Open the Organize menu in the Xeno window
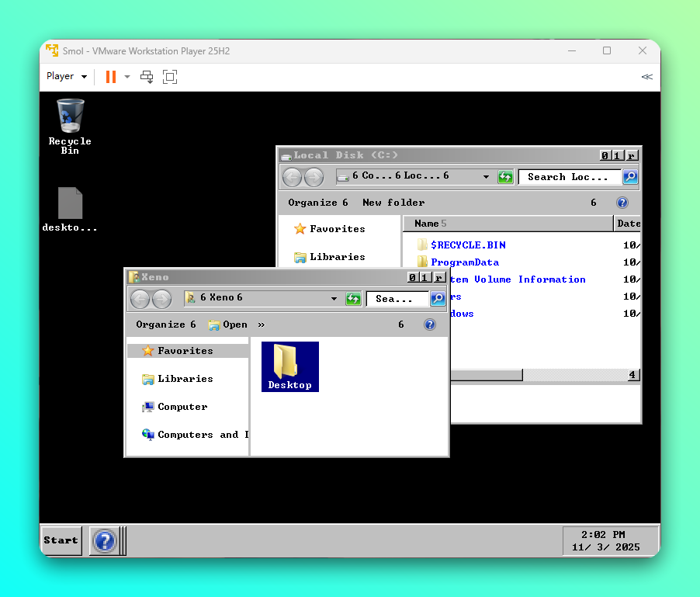The height and width of the screenshot is (597, 700). [x=164, y=324]
